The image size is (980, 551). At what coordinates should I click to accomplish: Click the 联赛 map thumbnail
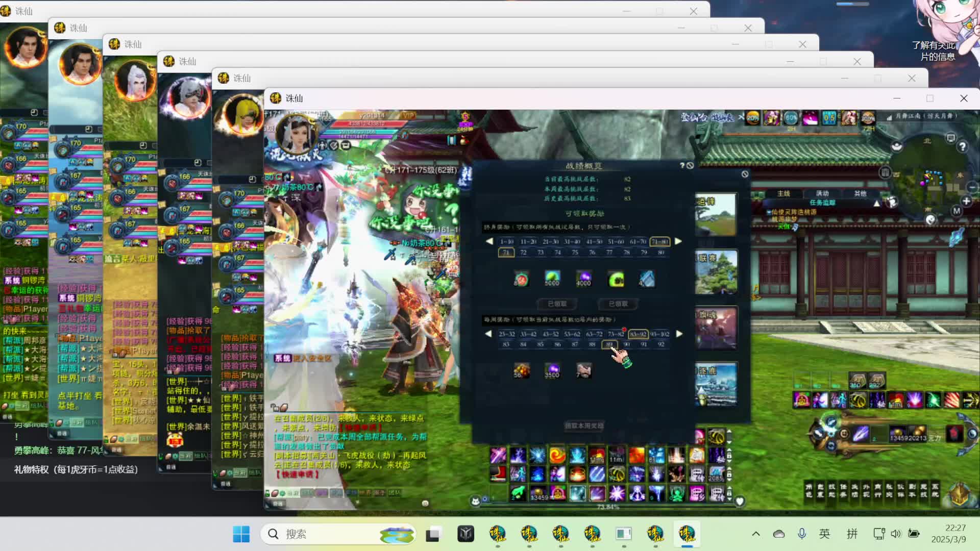tap(716, 272)
